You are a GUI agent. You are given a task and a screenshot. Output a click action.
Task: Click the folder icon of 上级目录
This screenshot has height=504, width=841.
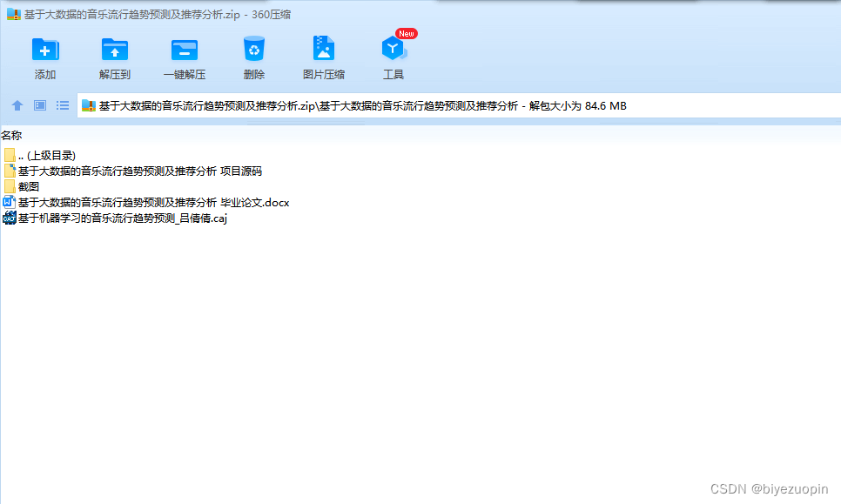pos(10,156)
